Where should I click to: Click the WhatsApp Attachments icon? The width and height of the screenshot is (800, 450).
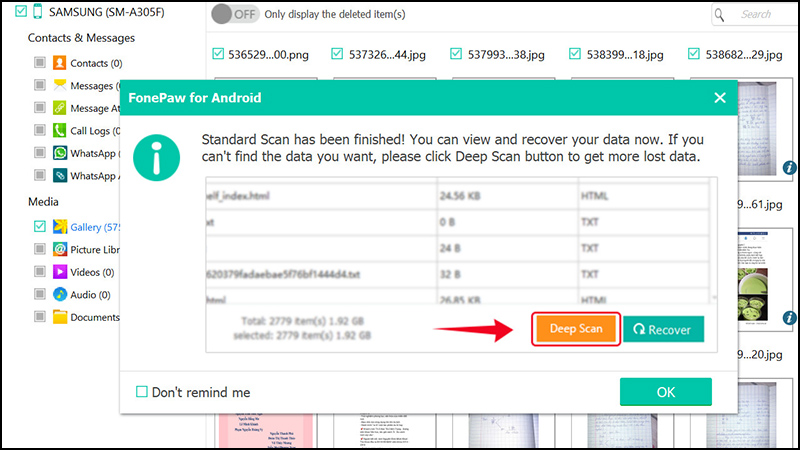(60, 175)
